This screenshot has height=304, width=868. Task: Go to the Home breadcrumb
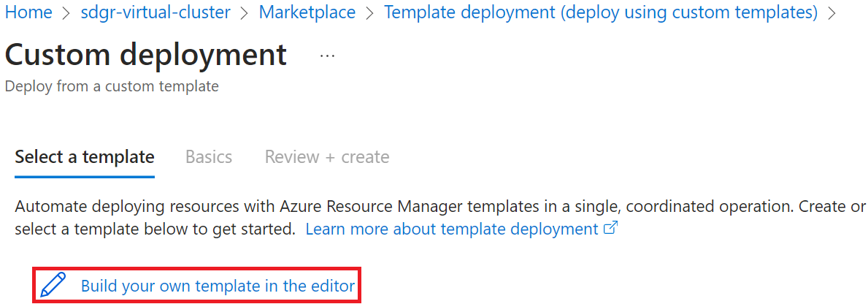click(x=28, y=12)
